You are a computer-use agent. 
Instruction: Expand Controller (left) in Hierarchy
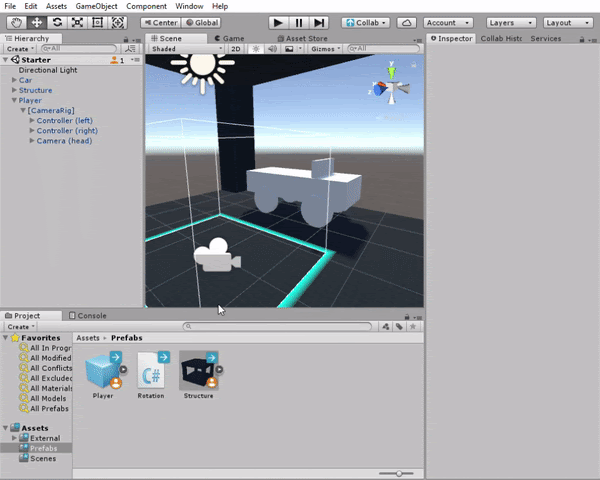tap(32, 121)
